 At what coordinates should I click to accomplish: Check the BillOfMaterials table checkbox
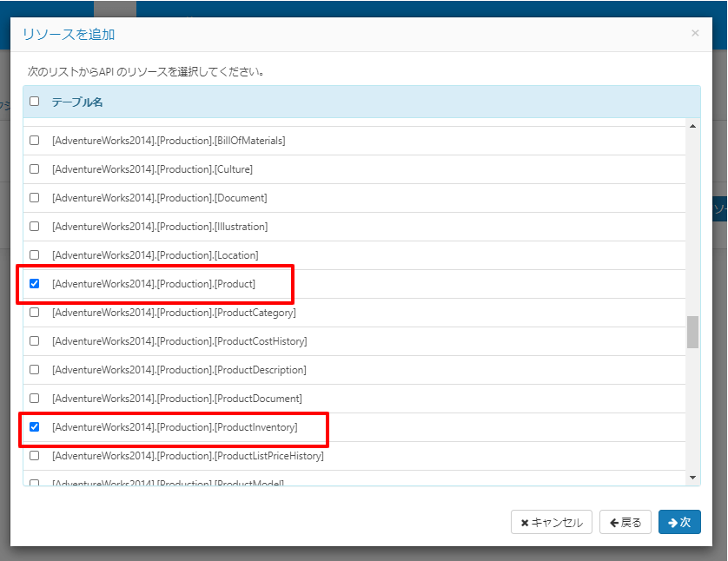click(x=35, y=140)
